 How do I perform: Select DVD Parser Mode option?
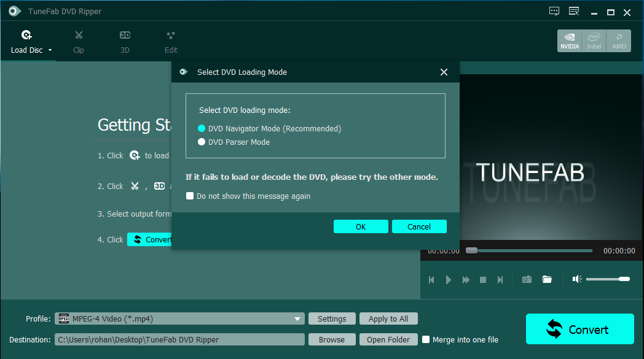(202, 142)
